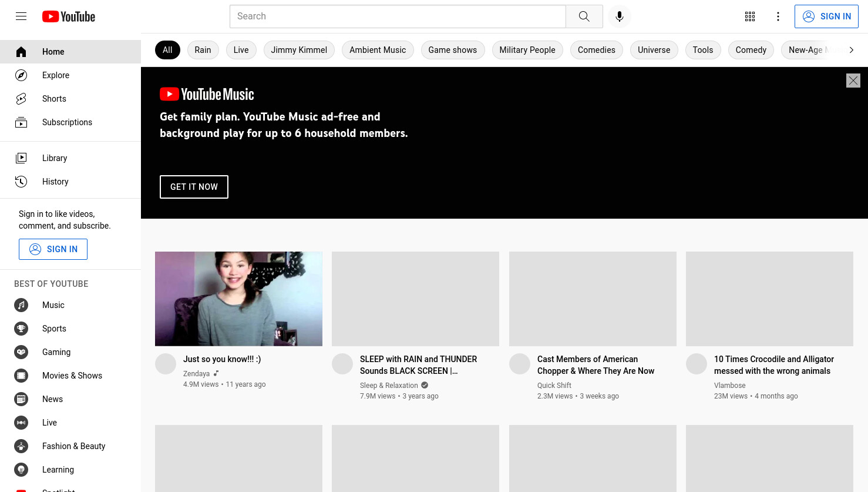Click the Movies & Shows film icon
The height and width of the screenshot is (492, 868).
tap(21, 376)
